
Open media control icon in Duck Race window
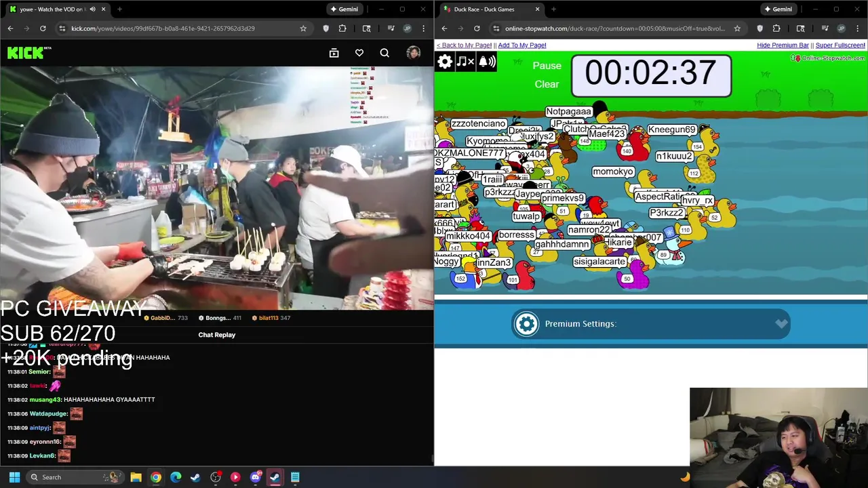pos(825,28)
